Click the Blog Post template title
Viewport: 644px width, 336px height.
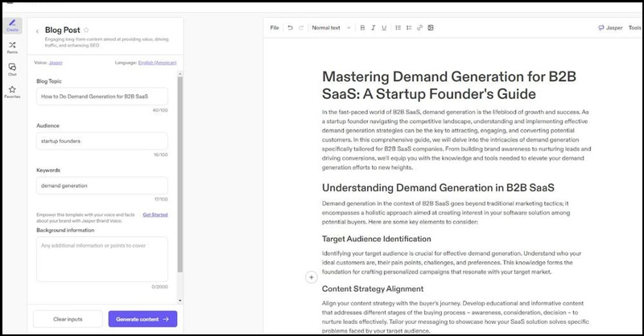63,30
